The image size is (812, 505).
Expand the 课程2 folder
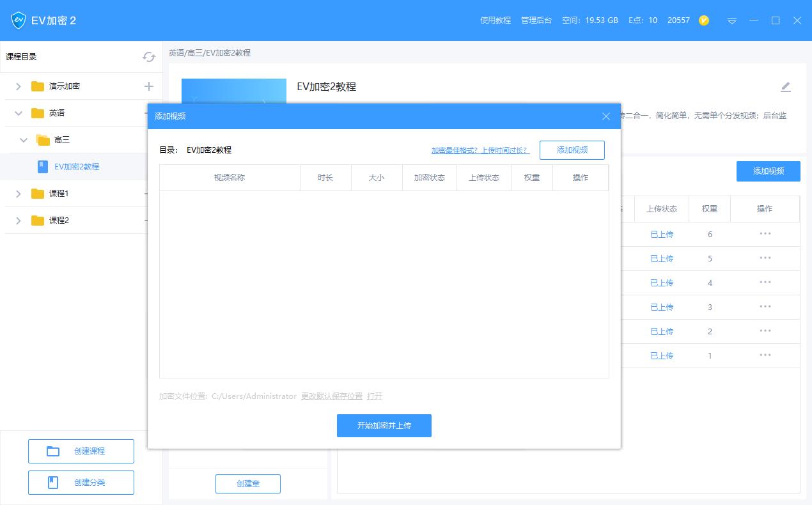(19, 221)
